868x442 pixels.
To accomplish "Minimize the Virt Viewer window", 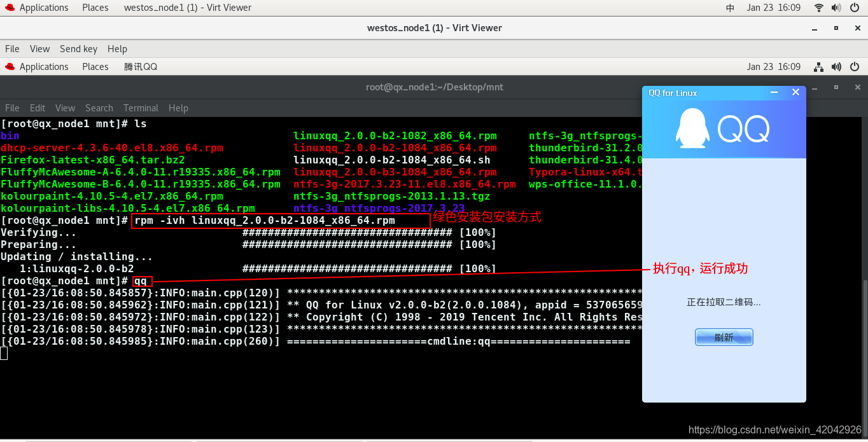I will coord(815,28).
